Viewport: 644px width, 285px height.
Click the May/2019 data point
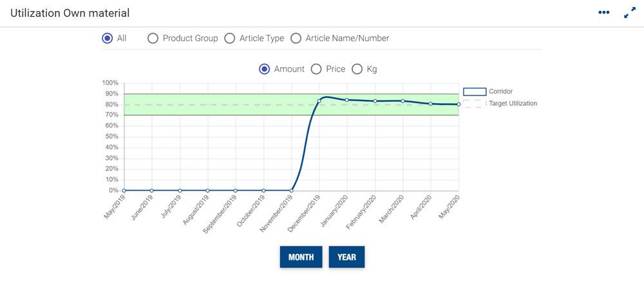pyautogui.click(x=124, y=190)
